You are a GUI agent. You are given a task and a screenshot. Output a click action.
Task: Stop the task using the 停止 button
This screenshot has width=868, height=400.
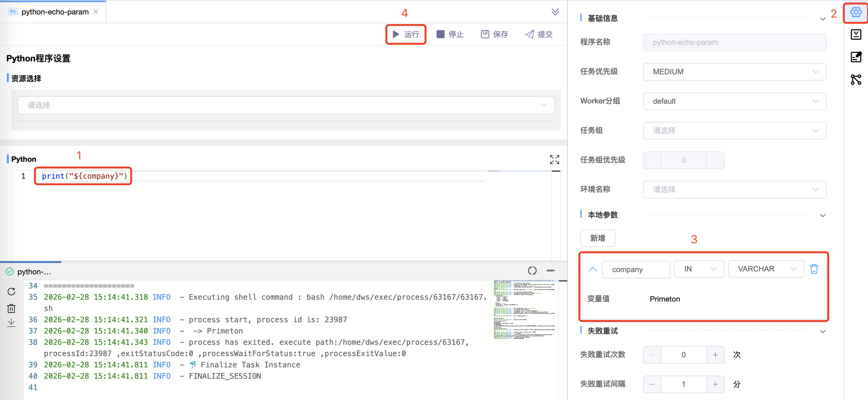click(x=451, y=34)
